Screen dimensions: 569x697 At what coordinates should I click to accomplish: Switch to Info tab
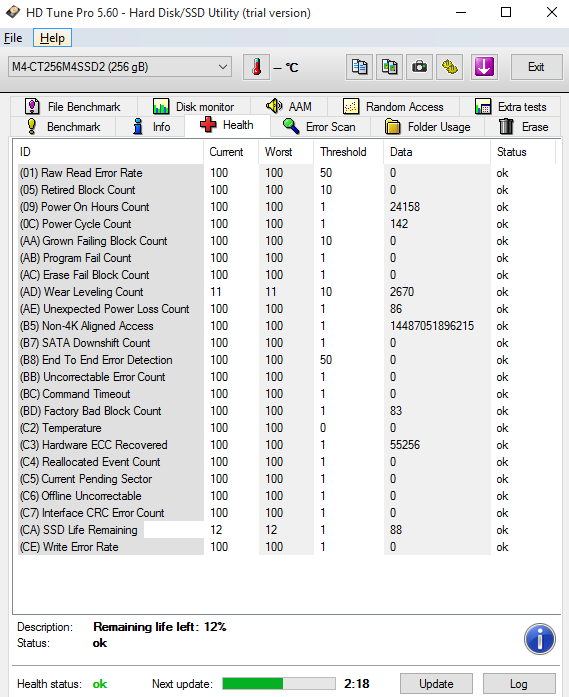[150, 127]
